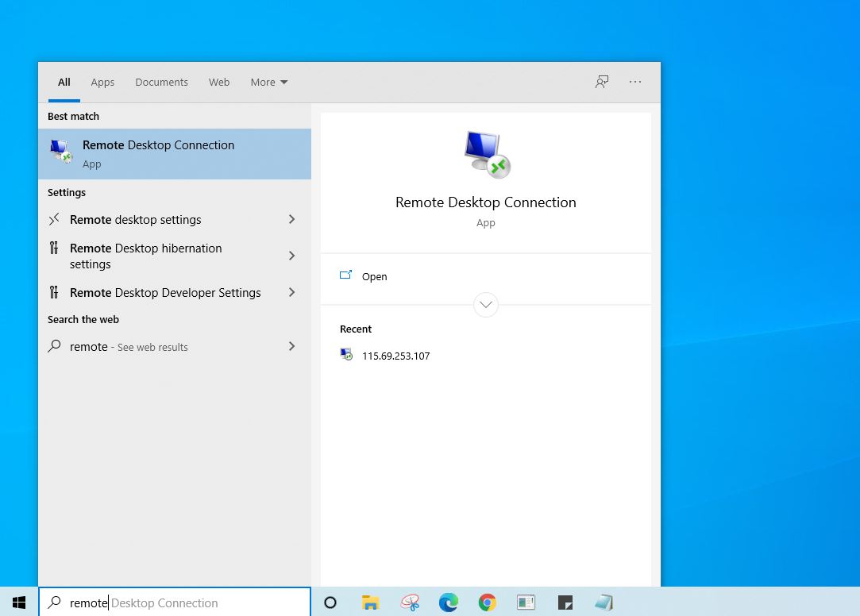
Task: Click the recent 115.69.253.107 connection icon
Action: pos(346,354)
